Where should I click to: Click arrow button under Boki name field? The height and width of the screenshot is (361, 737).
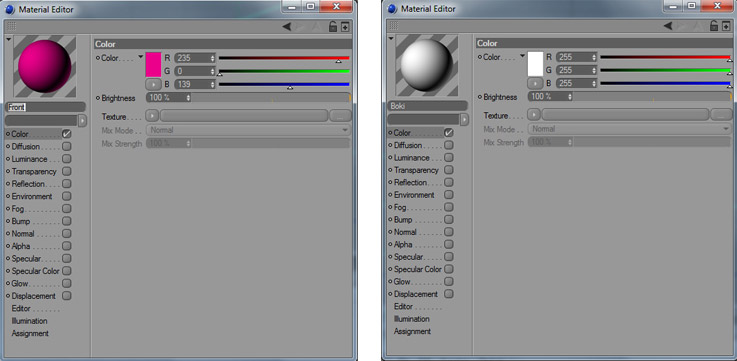tap(464, 119)
